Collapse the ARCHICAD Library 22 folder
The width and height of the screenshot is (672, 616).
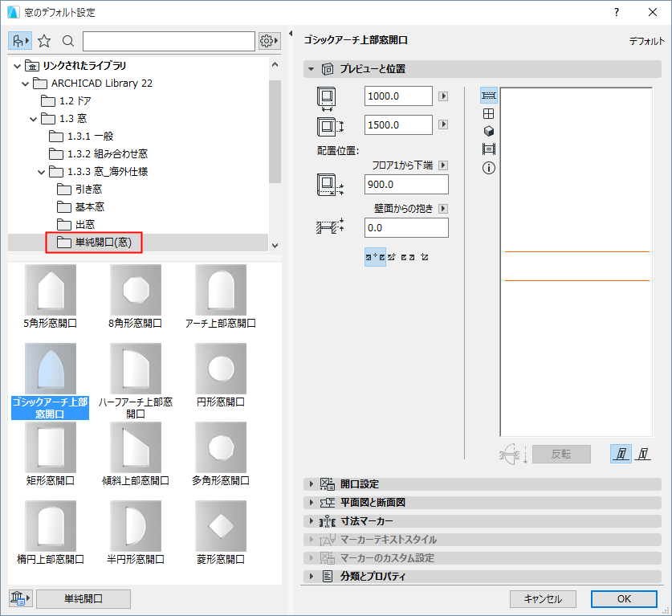pyautogui.click(x=25, y=84)
